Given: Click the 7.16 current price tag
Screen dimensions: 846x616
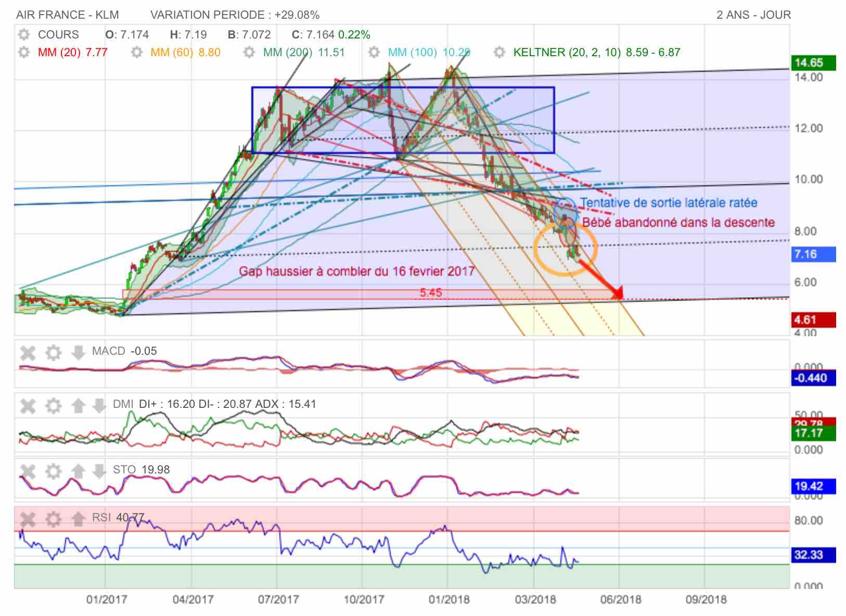Looking at the screenshot, I should click(x=813, y=254).
